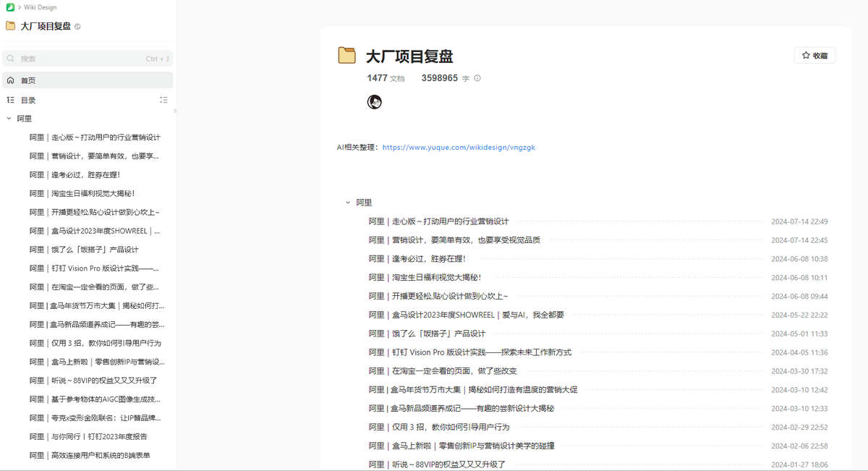Screen dimensions: 868x471
Task: Open the 目录 sidebar entry
Action: [x=28, y=100]
